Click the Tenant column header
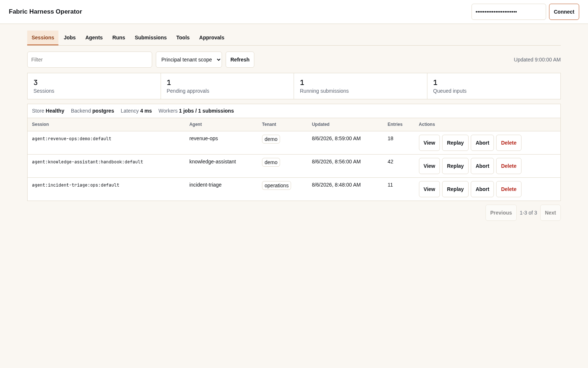The image size is (588, 368). tap(269, 124)
